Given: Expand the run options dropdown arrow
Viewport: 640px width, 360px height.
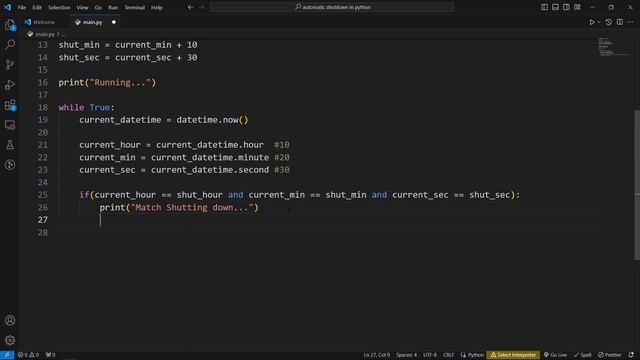Looking at the screenshot, I should tap(599, 22).
